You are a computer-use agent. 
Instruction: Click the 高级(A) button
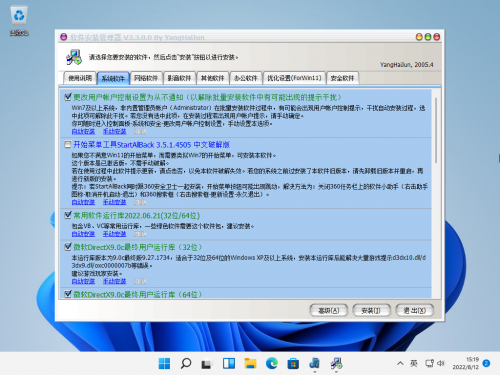coord(329,310)
